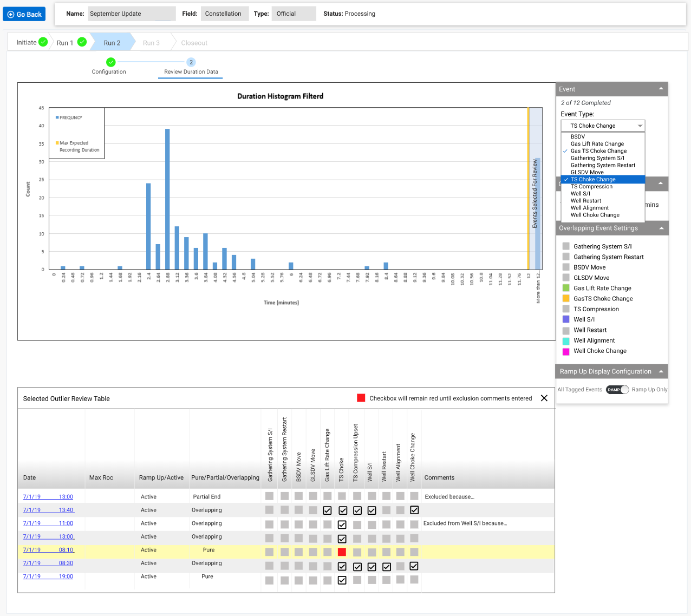The width and height of the screenshot is (691, 616).
Task: Uncheck TS Choke in the 19:00 row
Action: (342, 580)
